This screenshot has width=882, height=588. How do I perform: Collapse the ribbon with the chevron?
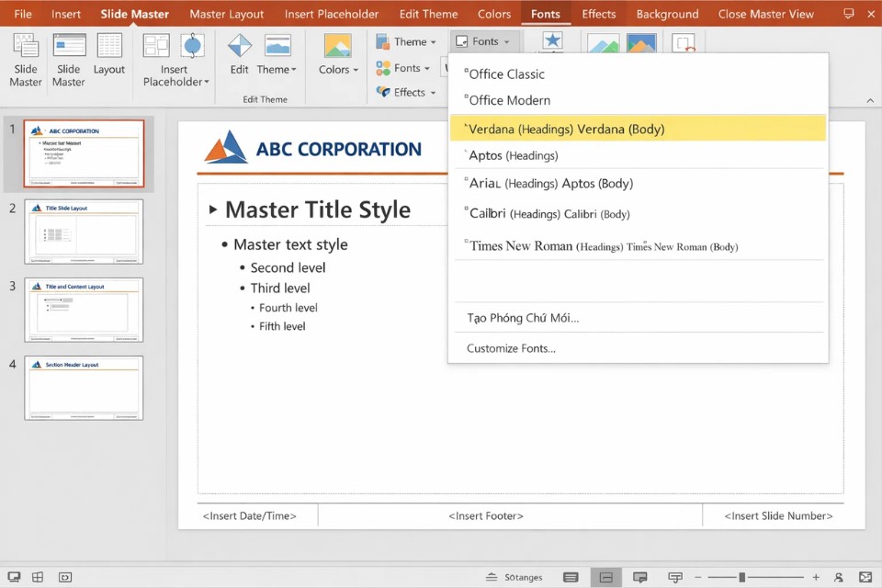pyautogui.click(x=870, y=101)
